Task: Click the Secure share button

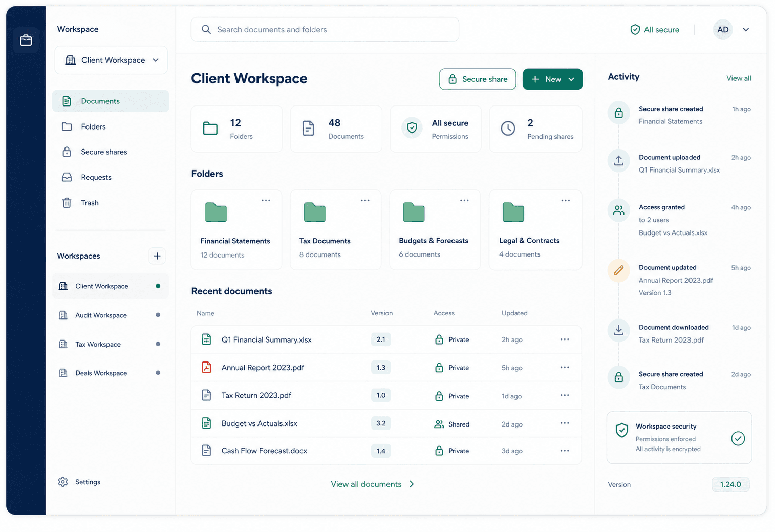Action: click(478, 79)
